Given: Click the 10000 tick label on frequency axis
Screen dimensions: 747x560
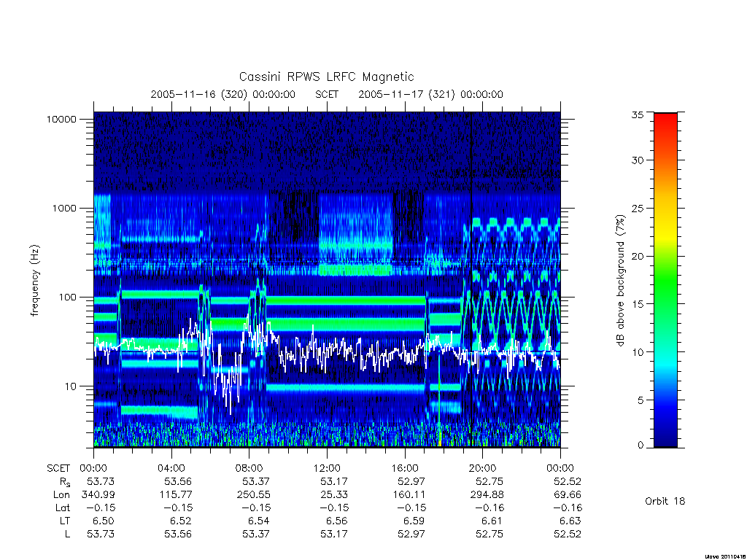Looking at the screenshot, I should point(61,119).
